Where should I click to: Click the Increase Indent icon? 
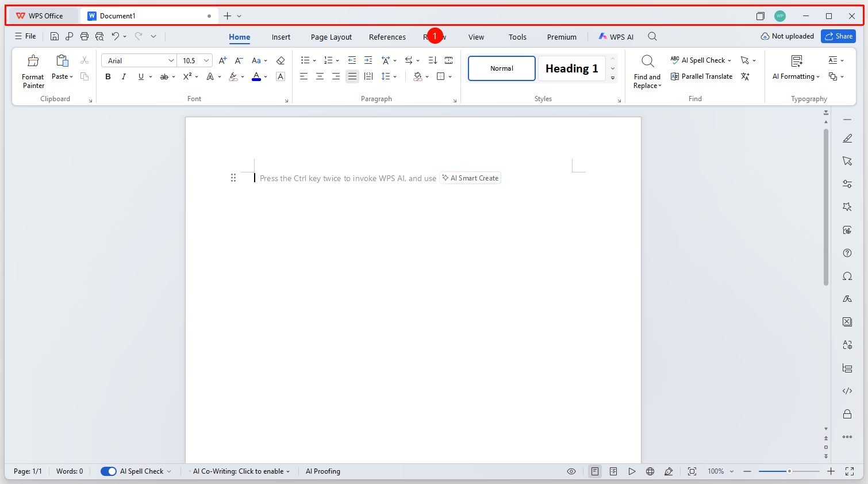[x=368, y=60]
